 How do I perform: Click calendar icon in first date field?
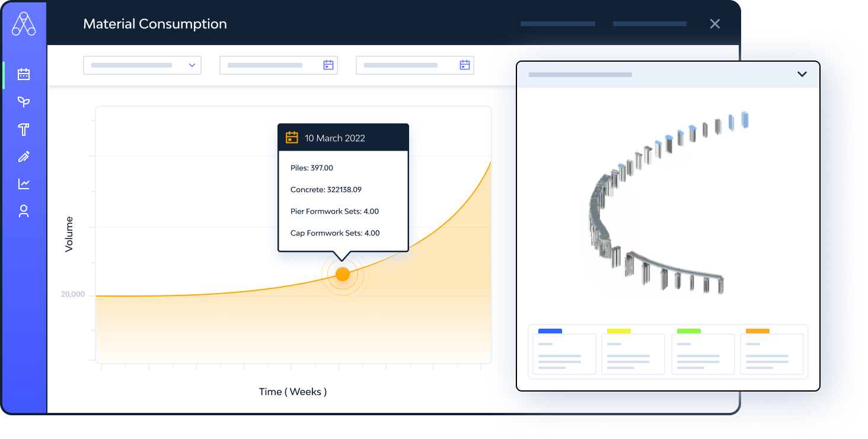[328, 65]
